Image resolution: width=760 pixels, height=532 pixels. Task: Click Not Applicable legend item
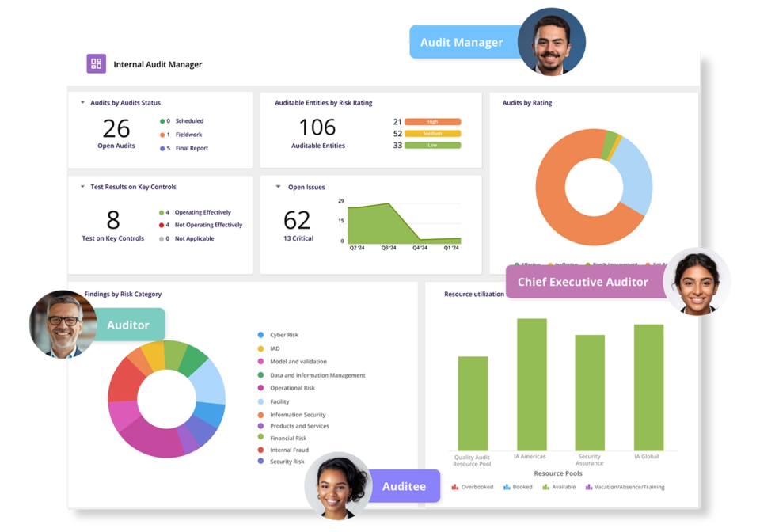[x=187, y=238]
